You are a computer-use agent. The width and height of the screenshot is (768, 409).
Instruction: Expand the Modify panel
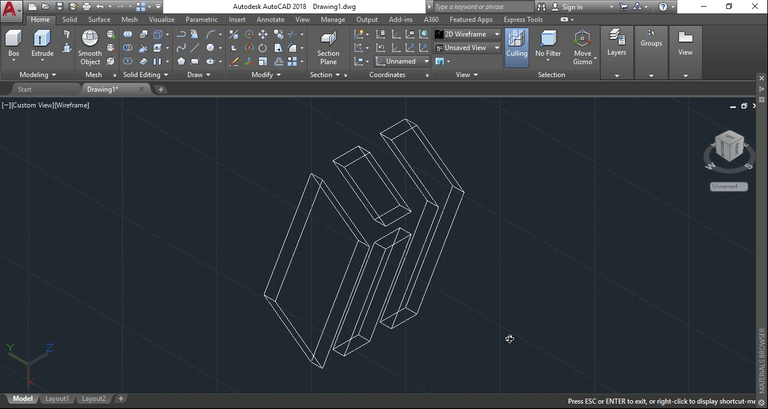(266, 75)
